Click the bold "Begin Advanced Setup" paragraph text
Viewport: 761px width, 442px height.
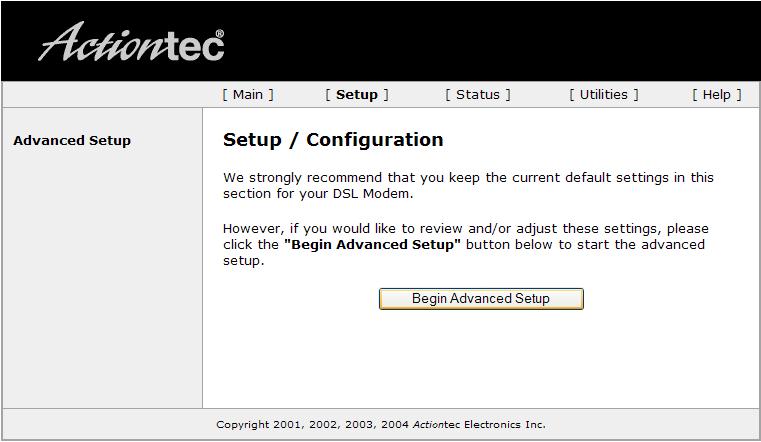pos(372,245)
